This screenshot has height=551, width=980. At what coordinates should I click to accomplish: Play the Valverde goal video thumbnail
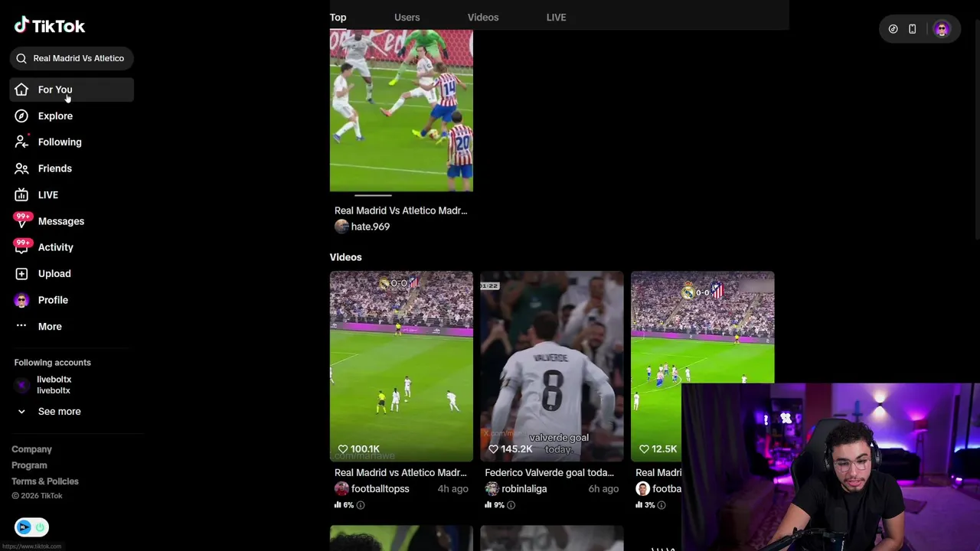click(552, 367)
